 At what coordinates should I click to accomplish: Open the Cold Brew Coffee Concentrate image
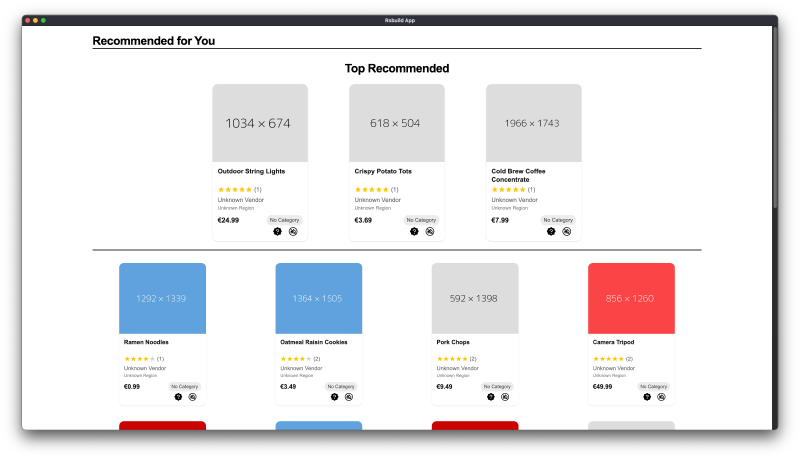[534, 123]
